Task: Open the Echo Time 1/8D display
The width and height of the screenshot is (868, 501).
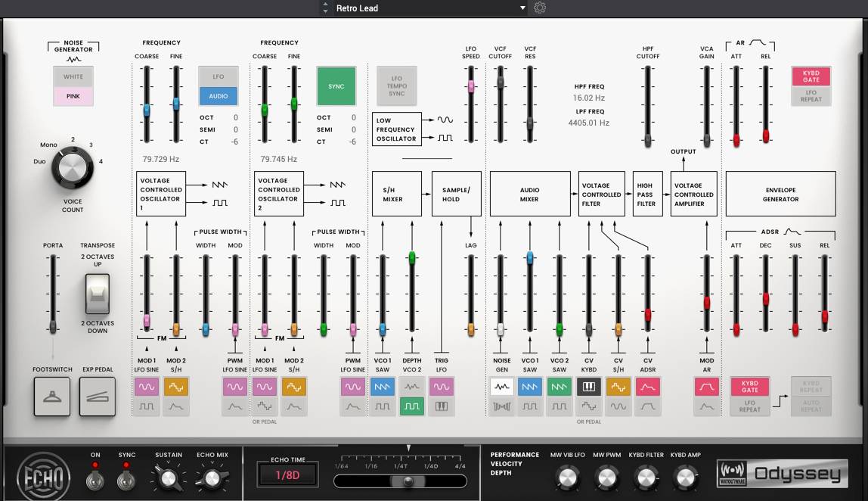Action: tap(288, 475)
